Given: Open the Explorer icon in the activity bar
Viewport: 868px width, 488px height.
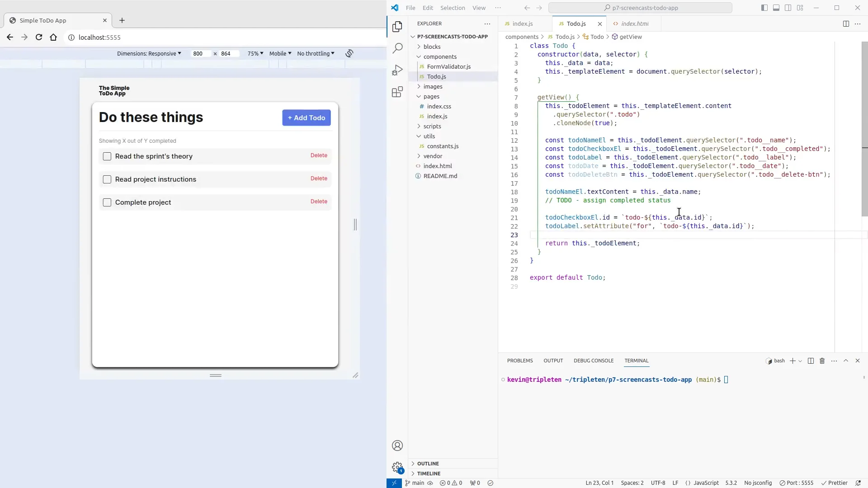Looking at the screenshot, I should pos(397,27).
